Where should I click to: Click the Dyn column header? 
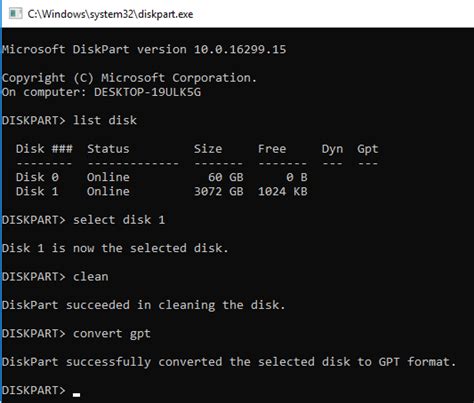[332, 149]
